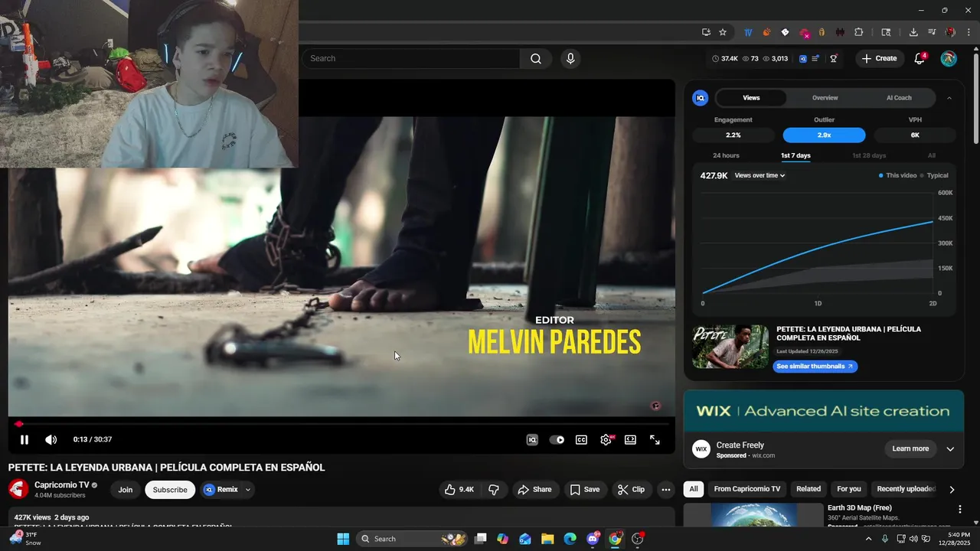The width and height of the screenshot is (980, 551).
Task: Start voice search with microphone
Action: click(x=570, y=58)
